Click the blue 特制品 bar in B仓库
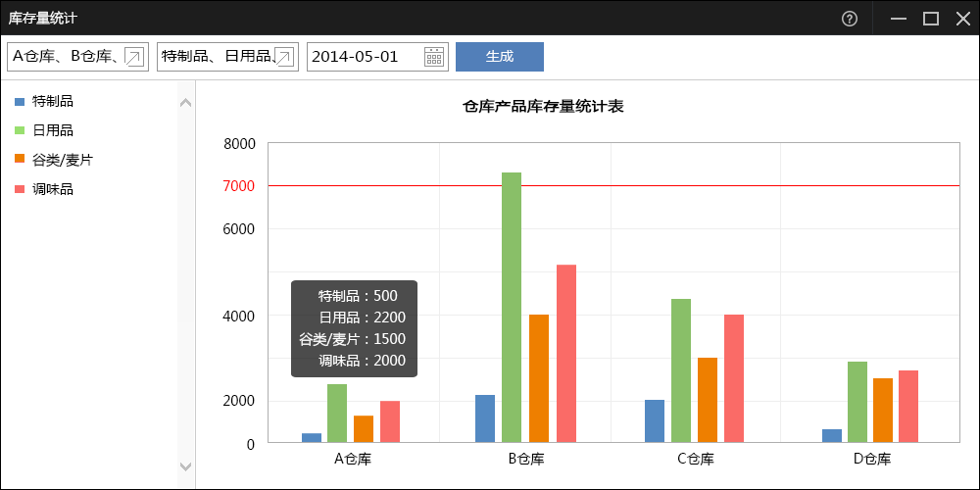The image size is (980, 490). pos(485,418)
